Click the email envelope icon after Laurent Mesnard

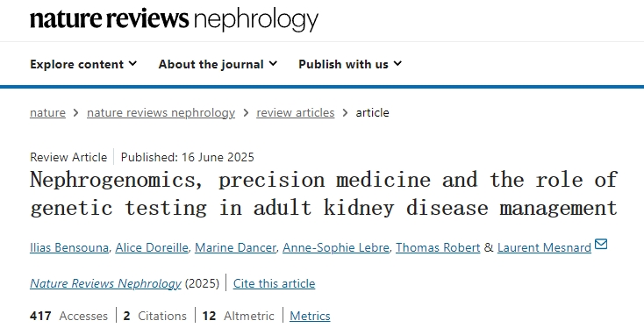pos(601,245)
